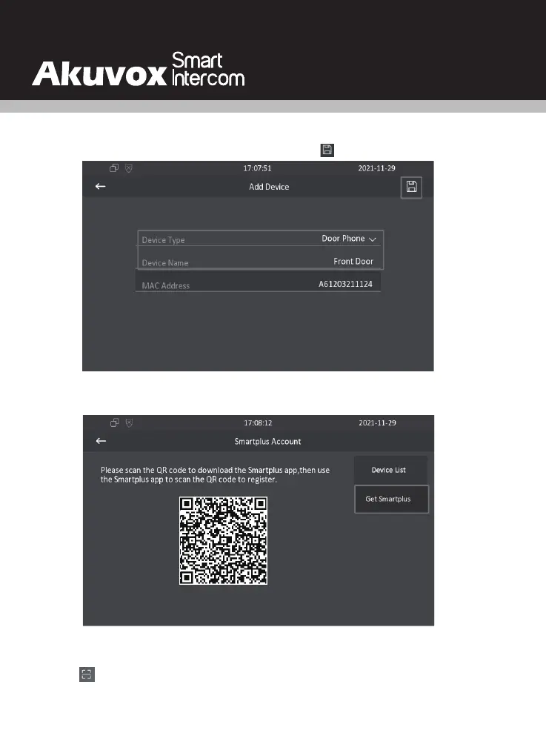
Task: Select the Get Smartplus tab
Action: (x=391, y=499)
